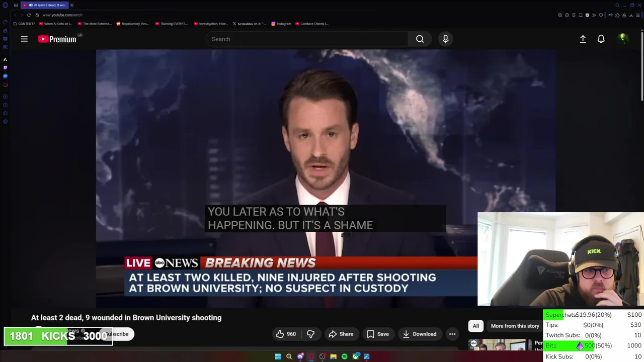Open Discord from the taskbar
This screenshot has height=362, width=644.
pos(300,356)
